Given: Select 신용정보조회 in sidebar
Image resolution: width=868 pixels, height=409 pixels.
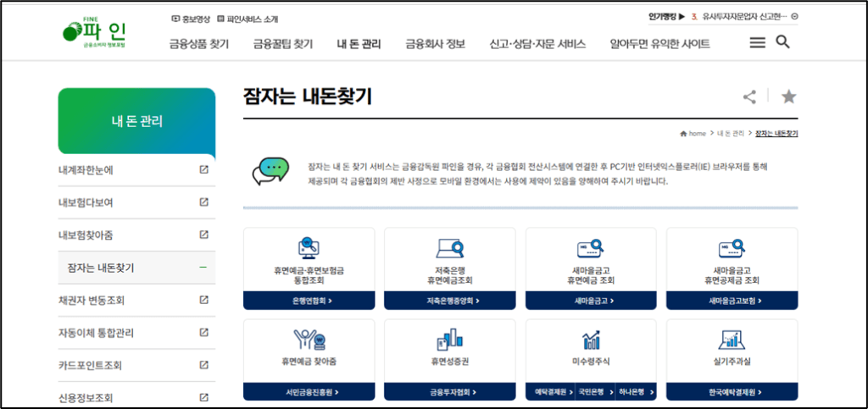Looking at the screenshot, I should (86, 398).
